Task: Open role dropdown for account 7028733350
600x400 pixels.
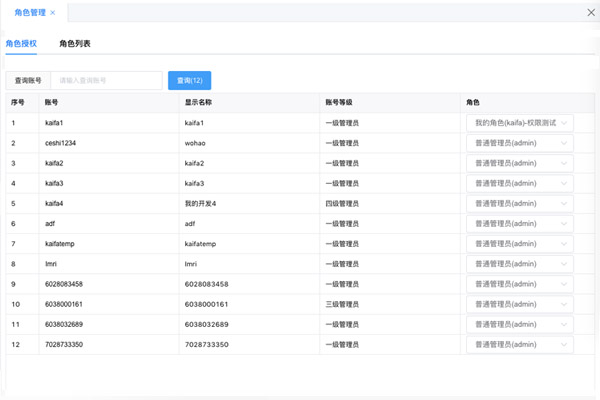Action: tap(519, 344)
